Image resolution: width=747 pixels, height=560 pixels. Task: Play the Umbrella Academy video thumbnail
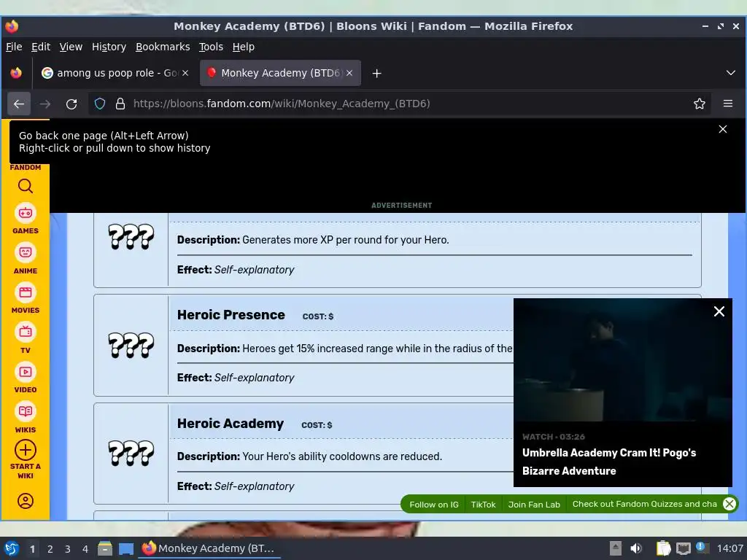[623, 359]
